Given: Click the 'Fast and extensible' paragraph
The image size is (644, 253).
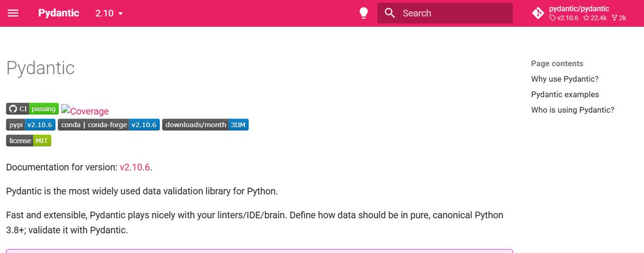Looking at the screenshot, I should tap(255, 222).
